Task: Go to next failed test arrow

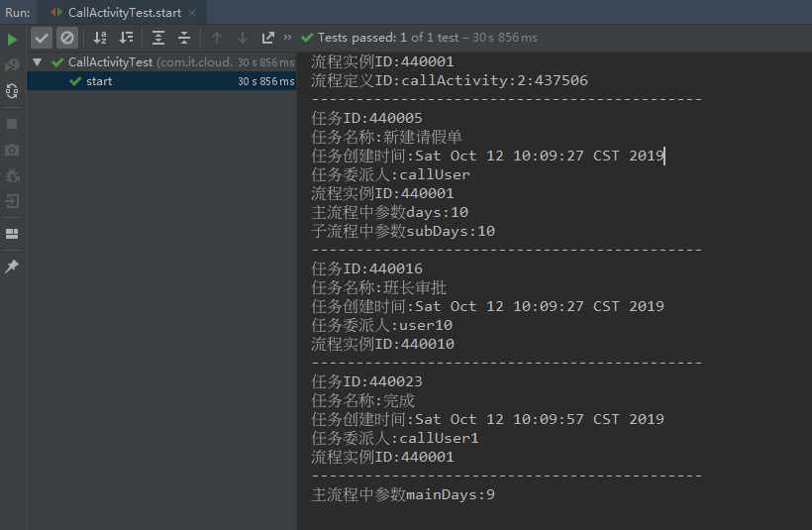Action: click(243, 38)
